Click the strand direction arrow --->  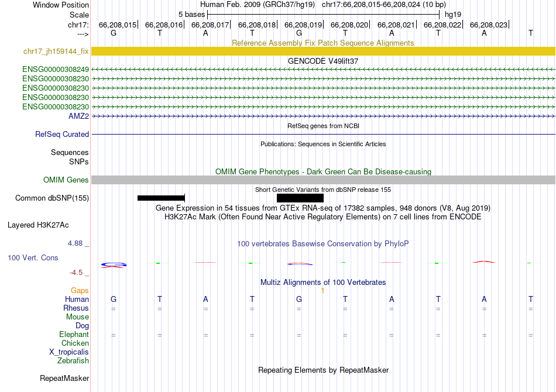pos(83,34)
